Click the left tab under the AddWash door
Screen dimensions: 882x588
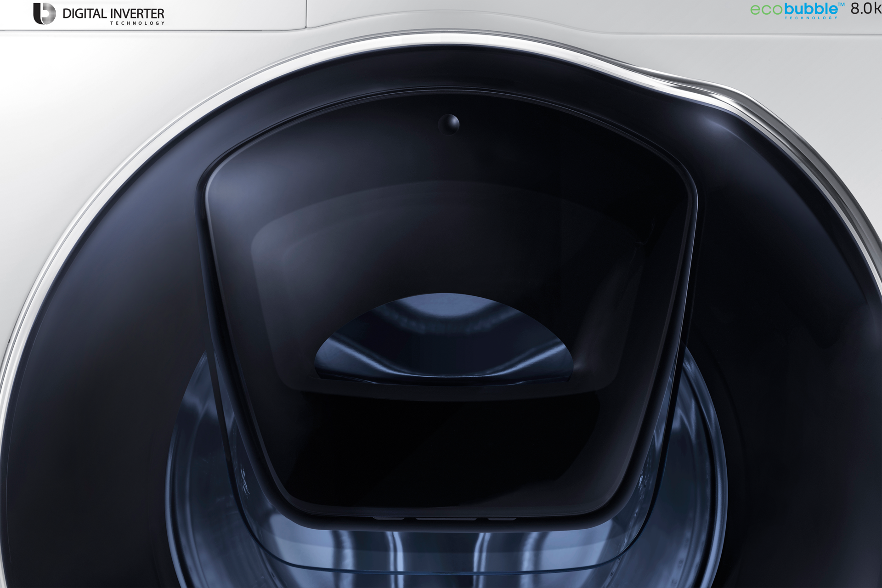point(388,518)
